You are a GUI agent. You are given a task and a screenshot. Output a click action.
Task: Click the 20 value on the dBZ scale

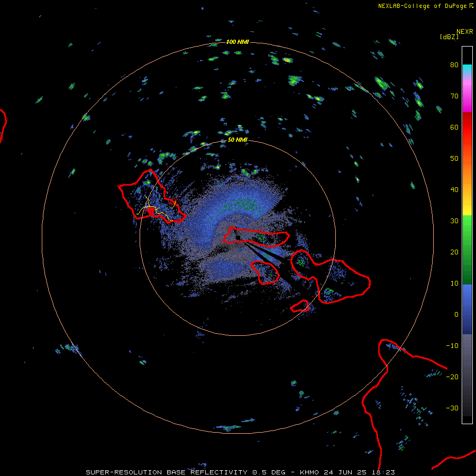pyautogui.click(x=454, y=252)
